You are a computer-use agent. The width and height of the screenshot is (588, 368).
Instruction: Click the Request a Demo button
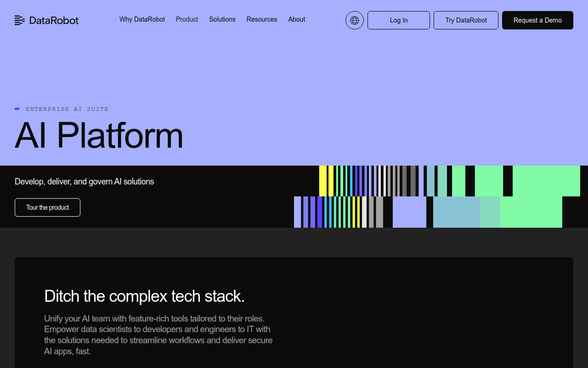[537, 20]
